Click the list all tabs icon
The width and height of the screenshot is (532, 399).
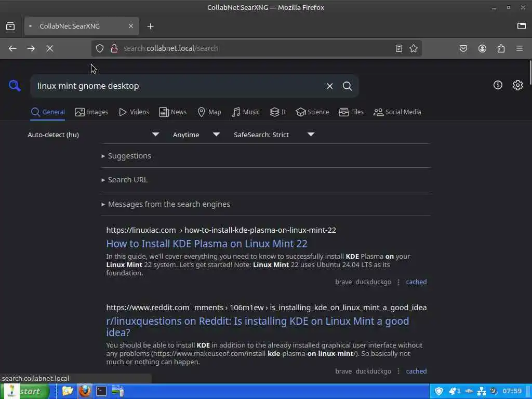click(522, 26)
